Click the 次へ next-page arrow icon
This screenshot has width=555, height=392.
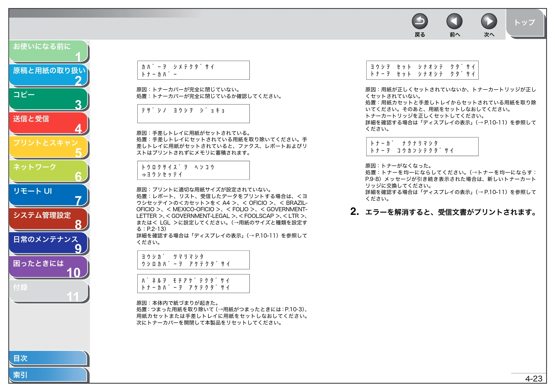(x=489, y=21)
